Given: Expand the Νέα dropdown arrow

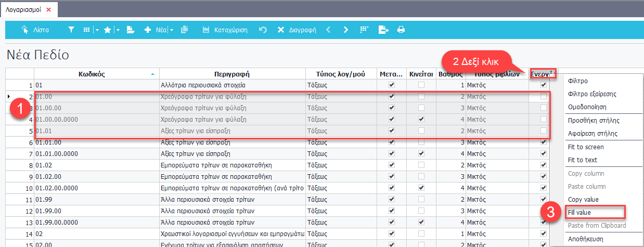Looking at the screenshot, I should tap(171, 30).
